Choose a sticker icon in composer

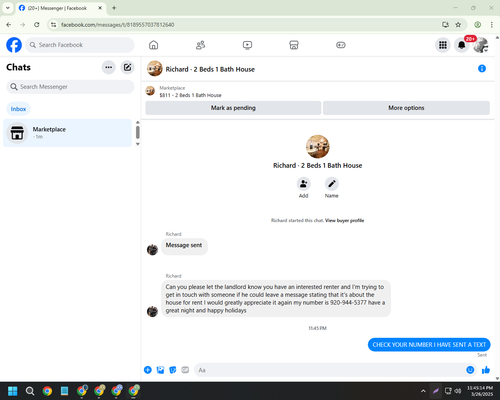pos(173,370)
